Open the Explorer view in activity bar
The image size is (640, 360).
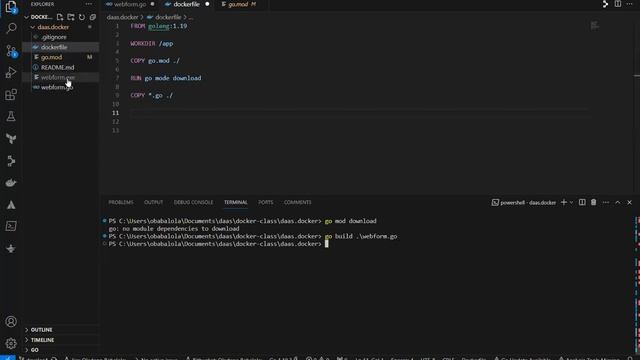point(11,7)
